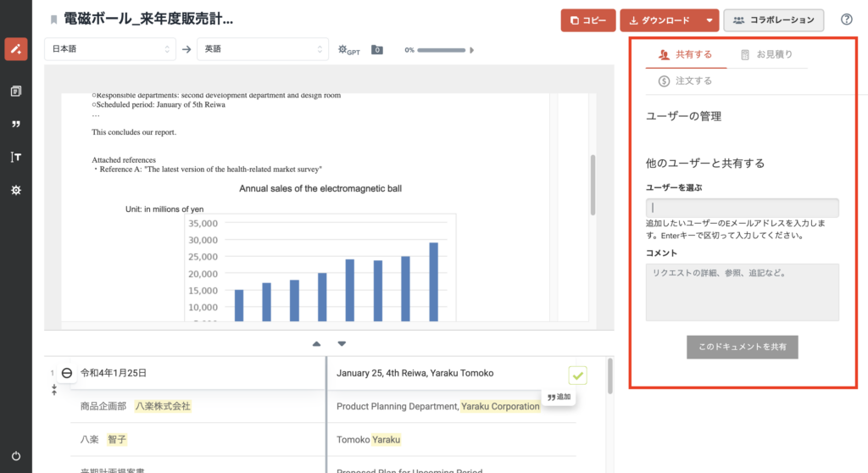Open the 日本語 source language dropdown
Image resolution: width=868 pixels, height=473 pixels.
(x=110, y=49)
